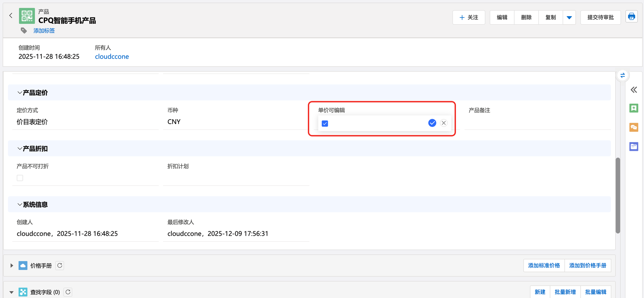Click the back arrow icon
Screen dimensions: 644x298
pyautogui.click(x=11, y=15)
